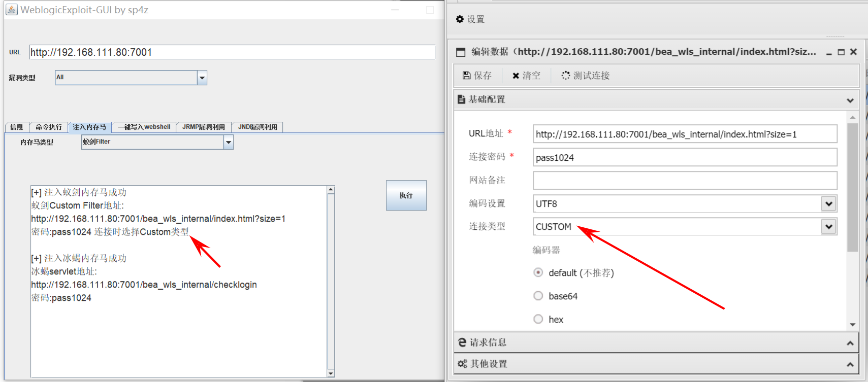Click the 测试连接 test connection button

coord(585,76)
